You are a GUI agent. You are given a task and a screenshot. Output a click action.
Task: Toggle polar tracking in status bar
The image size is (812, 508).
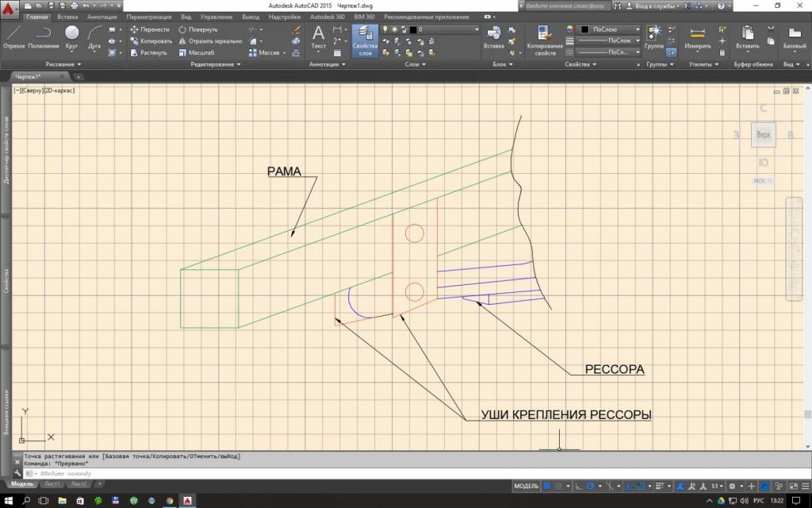coord(591,486)
